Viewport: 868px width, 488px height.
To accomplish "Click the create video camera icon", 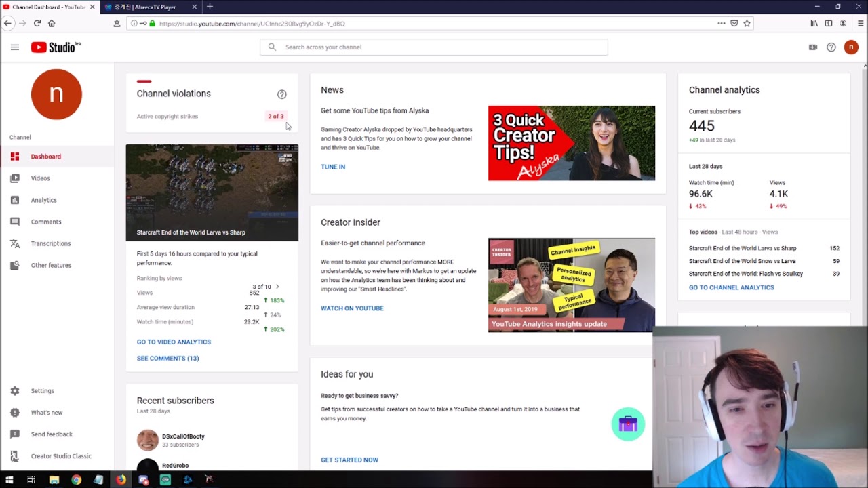I will click(813, 47).
